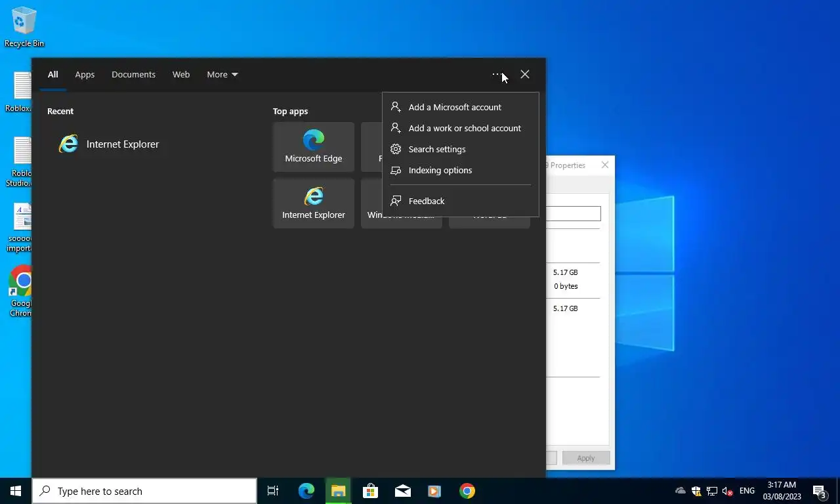Click the Search settings gear icon
The height and width of the screenshot is (504, 840).
pos(396,149)
